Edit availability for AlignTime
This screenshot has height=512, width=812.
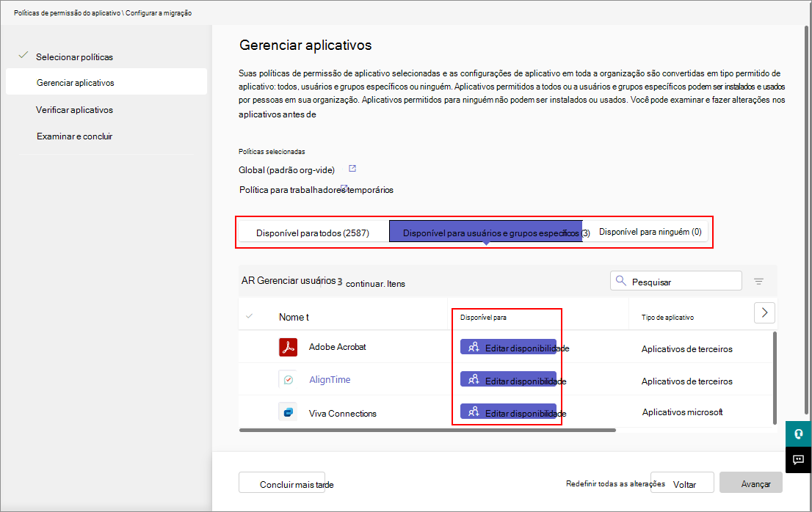(508, 379)
